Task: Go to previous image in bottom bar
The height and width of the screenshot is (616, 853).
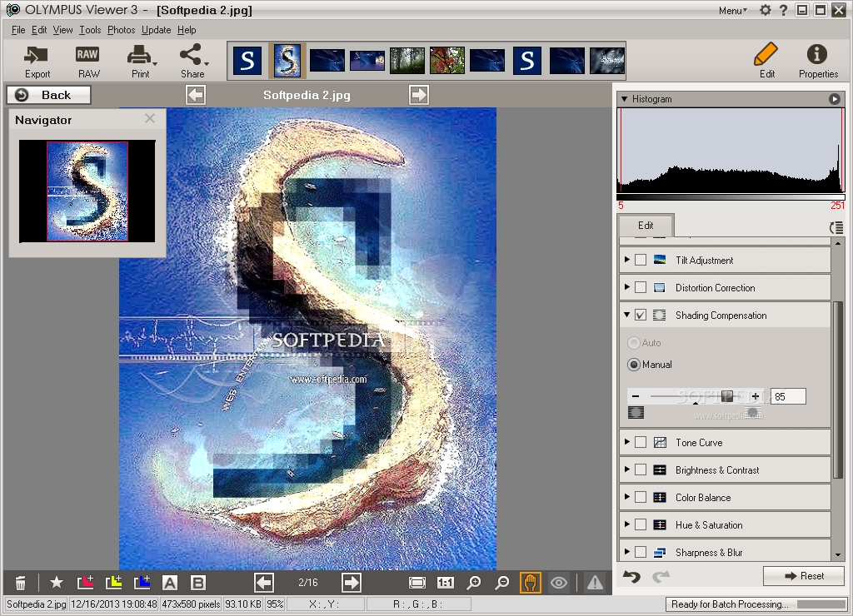Action: click(x=264, y=583)
